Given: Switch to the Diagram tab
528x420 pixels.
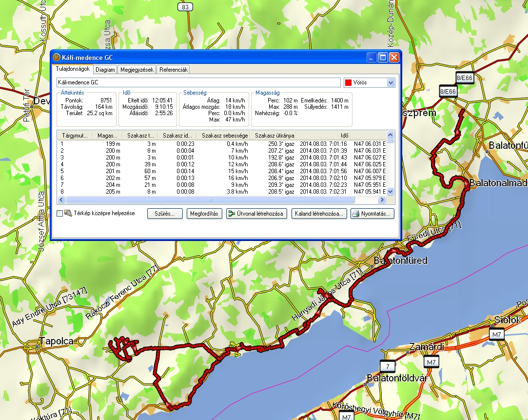Looking at the screenshot, I should click(x=105, y=70).
